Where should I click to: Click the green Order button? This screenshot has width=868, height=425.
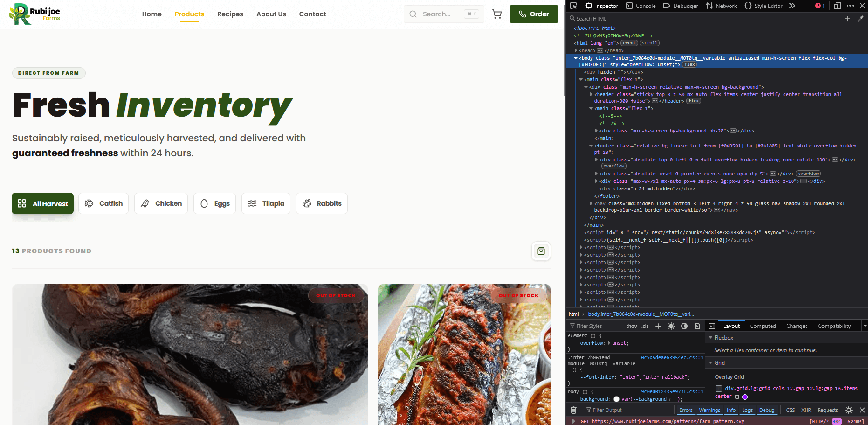click(534, 14)
